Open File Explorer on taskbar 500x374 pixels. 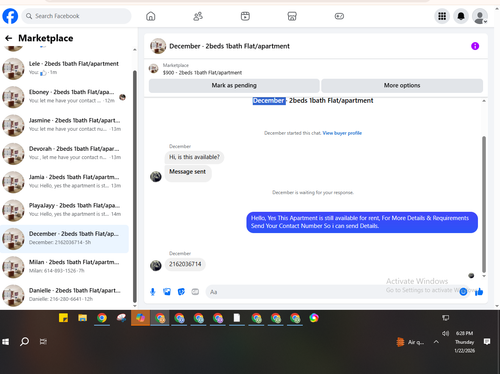click(x=83, y=318)
